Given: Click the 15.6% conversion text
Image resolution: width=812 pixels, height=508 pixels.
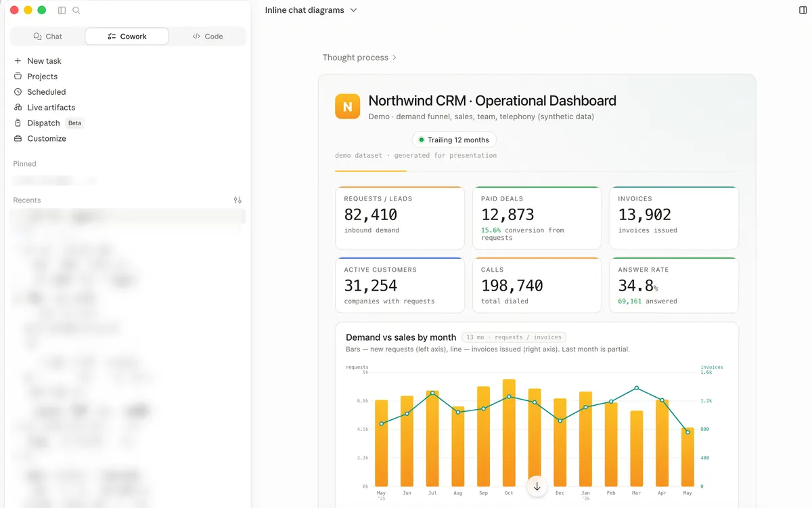Looking at the screenshot, I should click(522, 234).
